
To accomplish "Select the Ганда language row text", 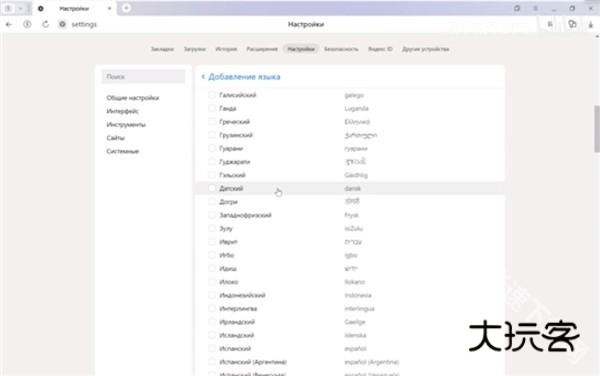I will point(228,108).
